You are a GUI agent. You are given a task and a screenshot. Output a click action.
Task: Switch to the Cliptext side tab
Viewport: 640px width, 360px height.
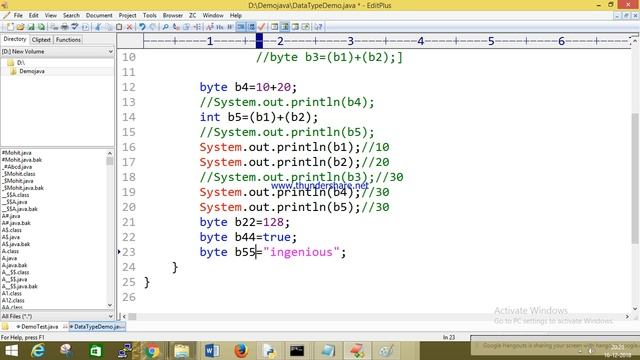[41, 40]
